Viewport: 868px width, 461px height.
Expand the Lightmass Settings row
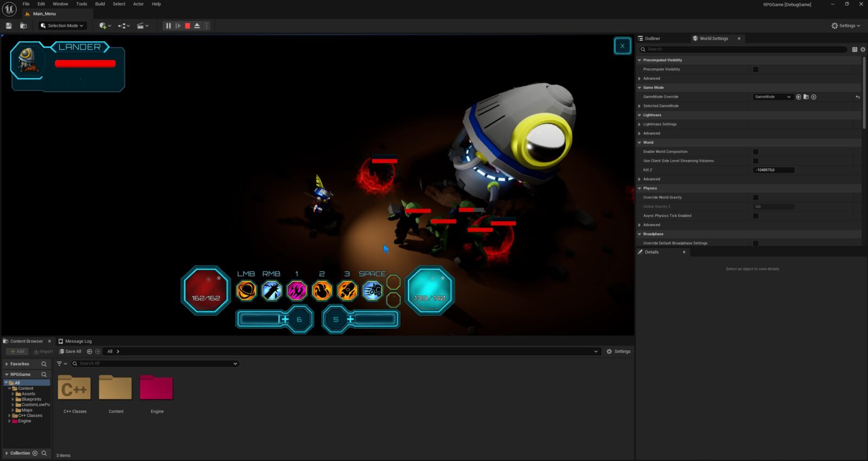coord(640,124)
